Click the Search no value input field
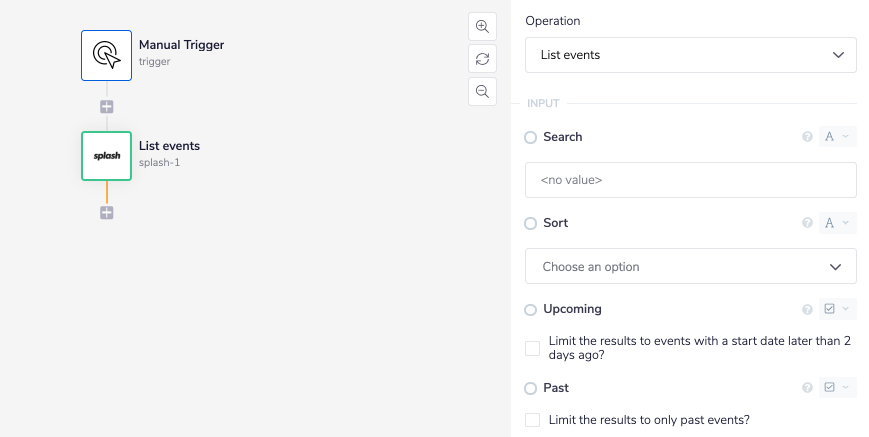869x437 pixels. click(690, 180)
